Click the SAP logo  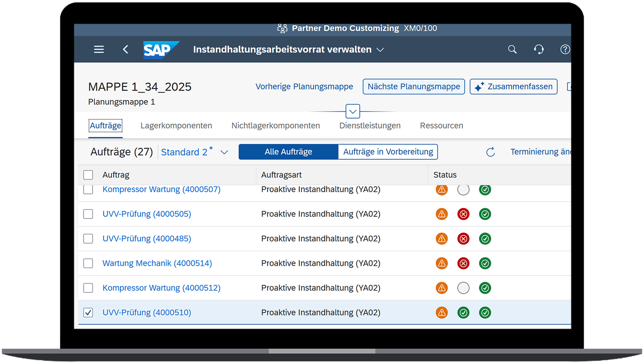(161, 50)
